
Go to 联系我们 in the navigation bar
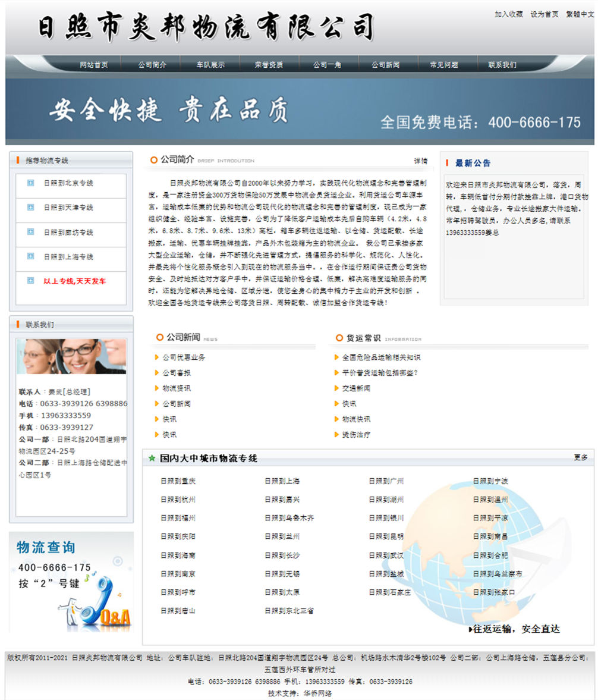pyautogui.click(x=502, y=65)
